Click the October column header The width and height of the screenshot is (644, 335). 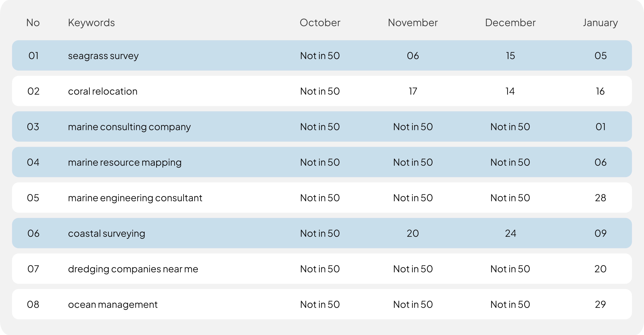tap(320, 23)
